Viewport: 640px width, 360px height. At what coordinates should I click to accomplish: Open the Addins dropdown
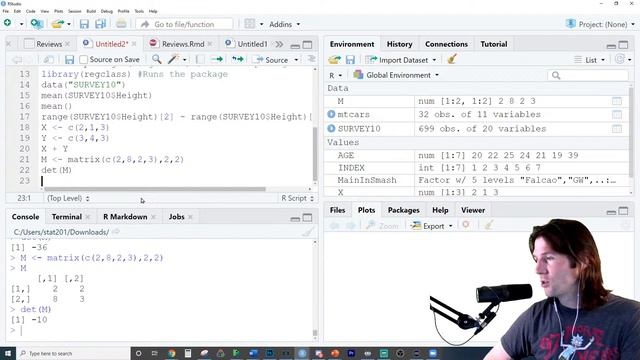[284, 24]
